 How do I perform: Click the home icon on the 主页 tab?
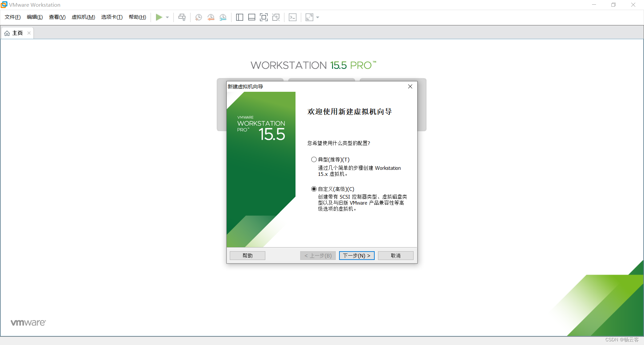7,33
